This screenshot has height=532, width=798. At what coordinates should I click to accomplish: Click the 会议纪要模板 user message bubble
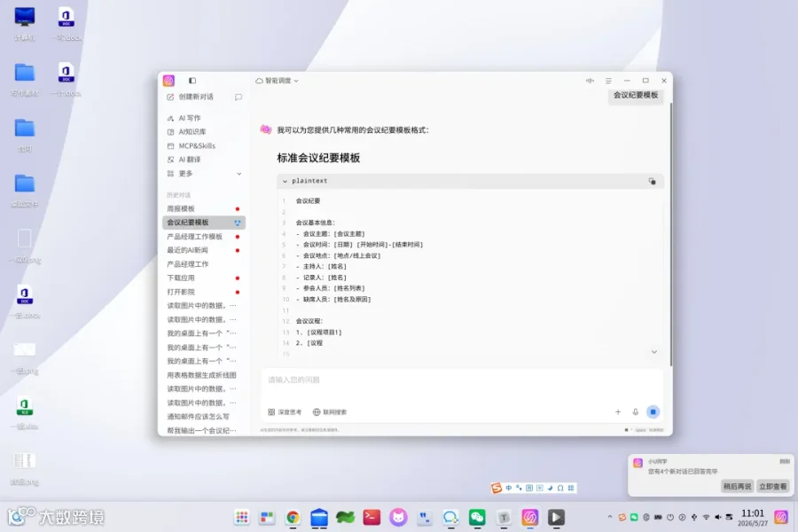636,95
